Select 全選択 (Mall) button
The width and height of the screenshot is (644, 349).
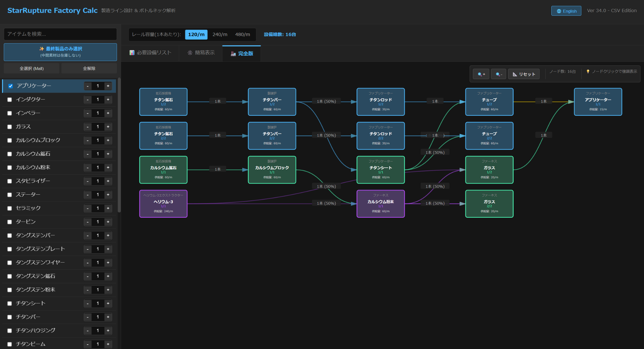point(32,68)
